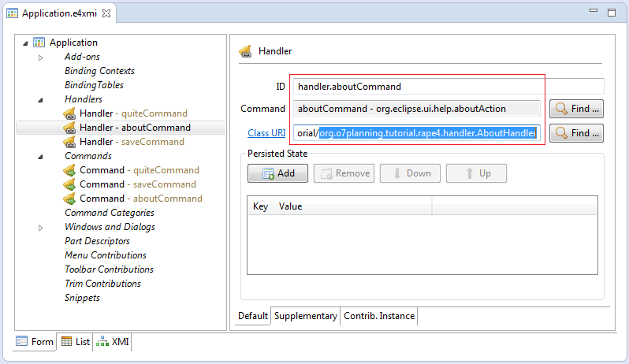Image resolution: width=629 pixels, height=364 pixels.
Task: Click the Application.e4xmi tab close icon
Action: click(x=106, y=13)
